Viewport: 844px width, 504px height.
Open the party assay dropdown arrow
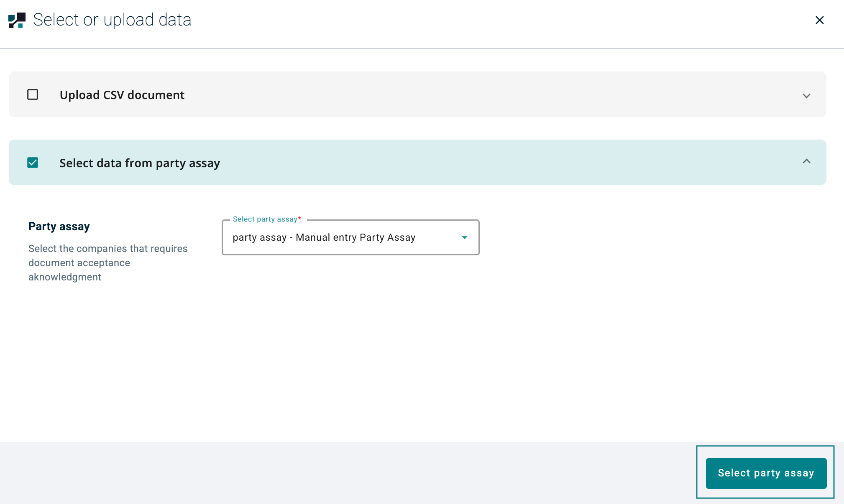[464, 237]
